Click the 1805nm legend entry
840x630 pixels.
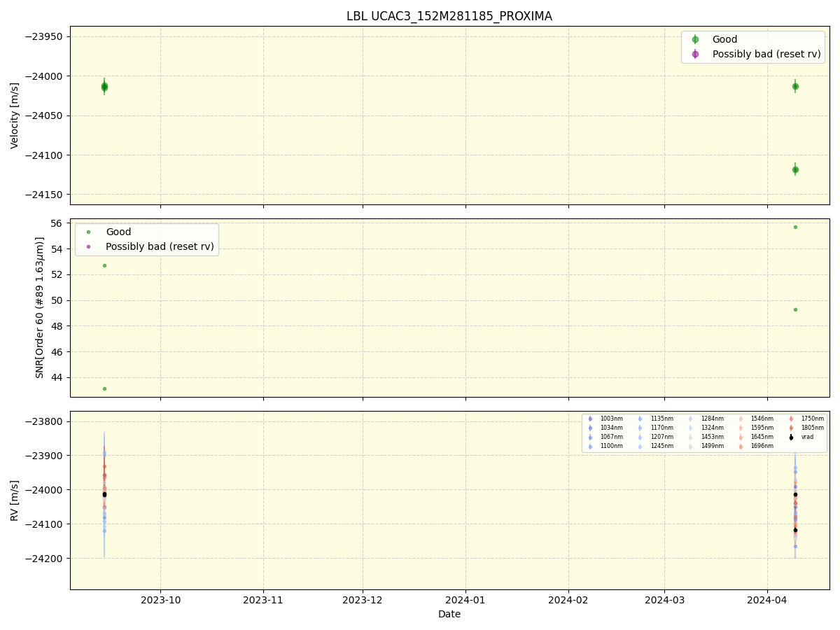pyautogui.click(x=807, y=428)
